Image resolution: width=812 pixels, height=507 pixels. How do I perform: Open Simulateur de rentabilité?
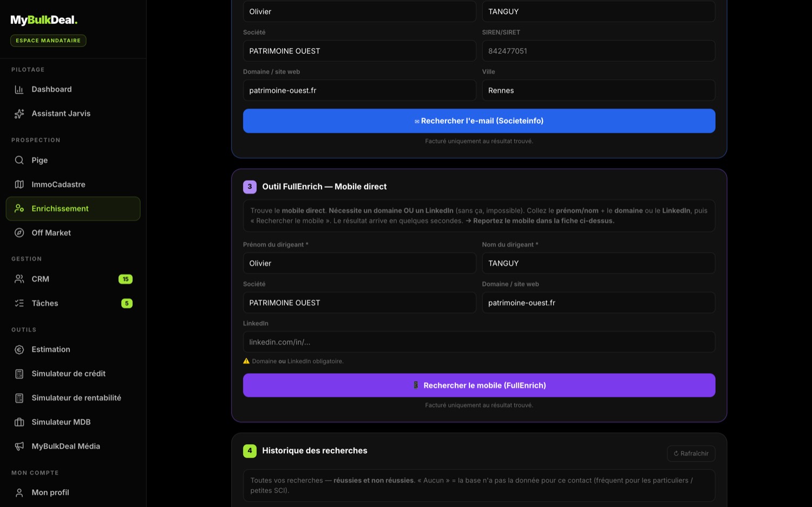(73, 398)
